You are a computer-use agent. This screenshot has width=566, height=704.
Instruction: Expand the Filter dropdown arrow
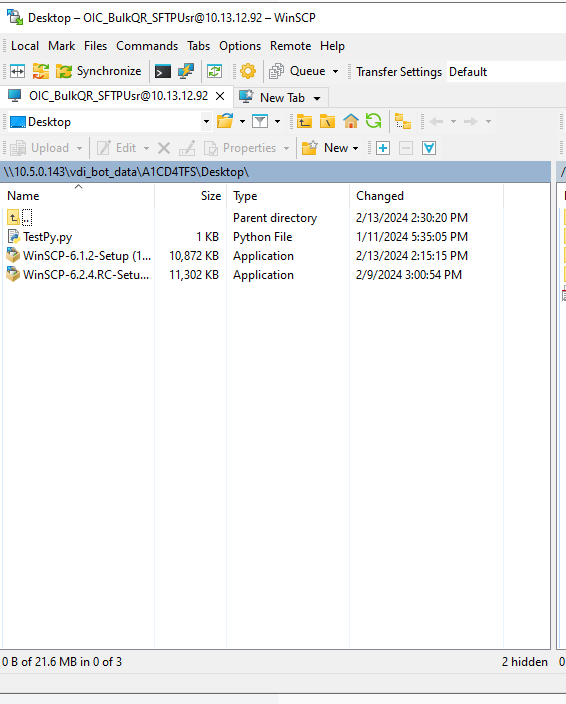(x=277, y=121)
